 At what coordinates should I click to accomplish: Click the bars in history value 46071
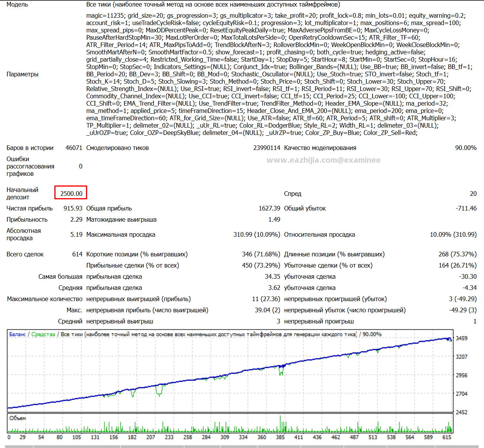(74, 148)
